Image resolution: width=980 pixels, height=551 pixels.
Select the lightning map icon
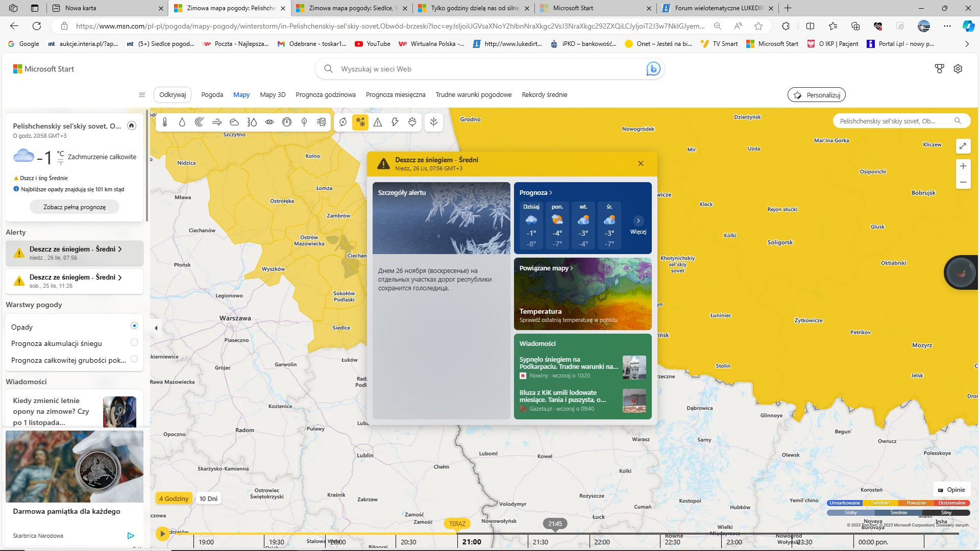tap(395, 122)
